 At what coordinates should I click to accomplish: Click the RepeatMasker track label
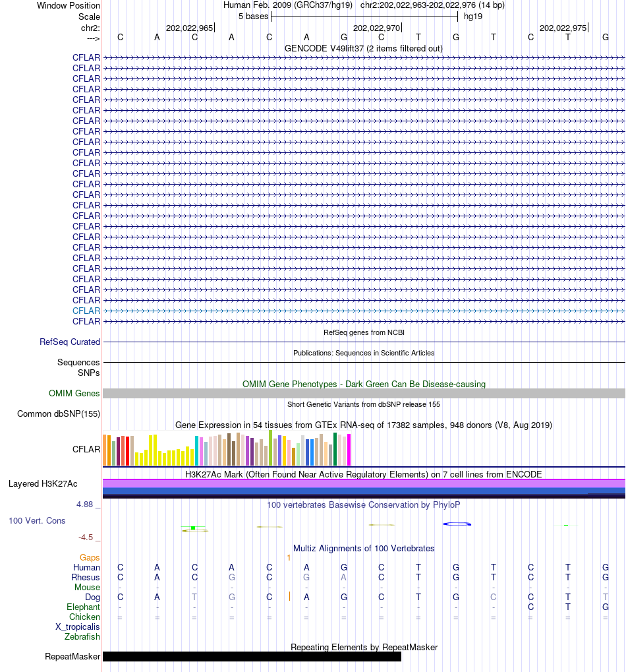[x=72, y=657]
